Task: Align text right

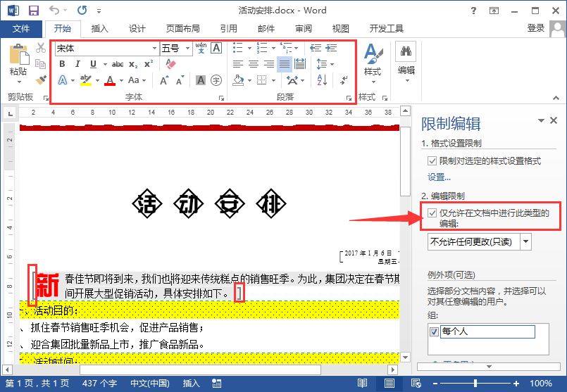Action: (x=268, y=64)
